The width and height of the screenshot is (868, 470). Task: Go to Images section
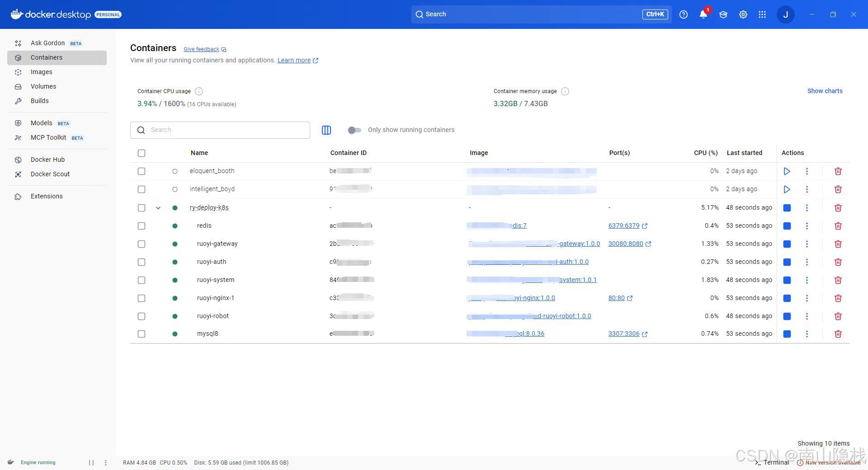[x=57, y=72]
